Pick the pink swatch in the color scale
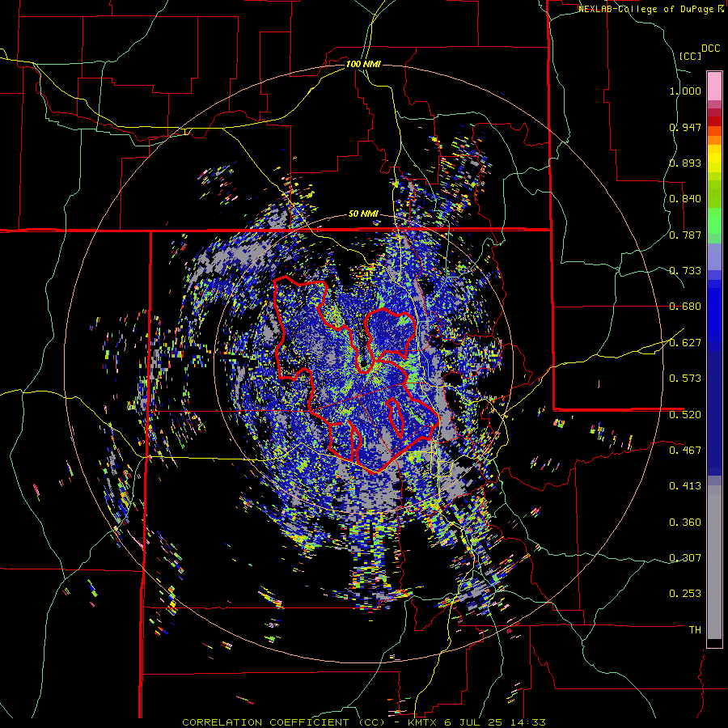The image size is (728, 728). tap(714, 87)
